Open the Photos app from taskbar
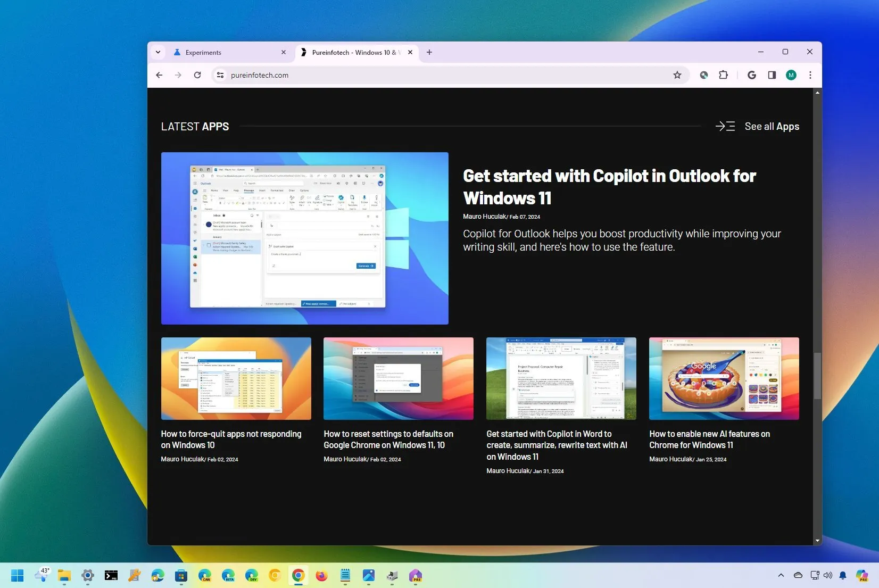The width and height of the screenshot is (879, 588). click(x=369, y=575)
